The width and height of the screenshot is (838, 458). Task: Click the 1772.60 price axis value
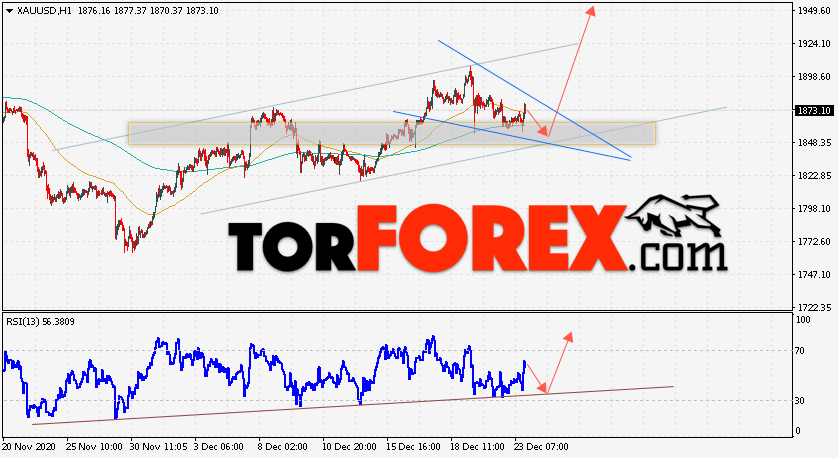(814, 242)
